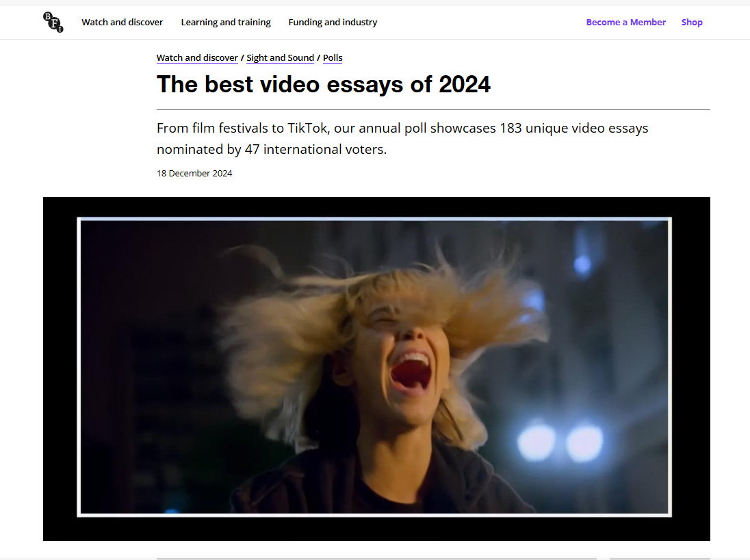Image resolution: width=750 pixels, height=560 pixels.
Task: Open the Learning and training menu
Action: pyautogui.click(x=226, y=22)
